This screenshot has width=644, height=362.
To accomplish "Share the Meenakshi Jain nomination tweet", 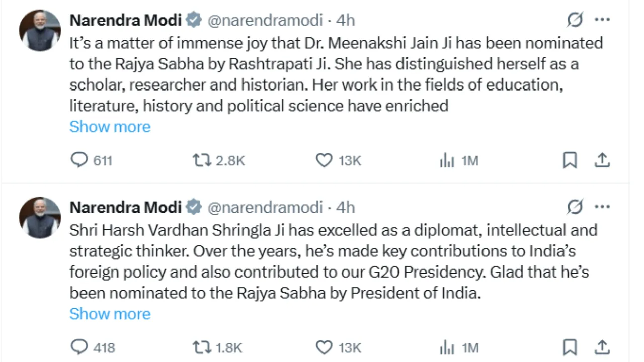I will point(602,160).
